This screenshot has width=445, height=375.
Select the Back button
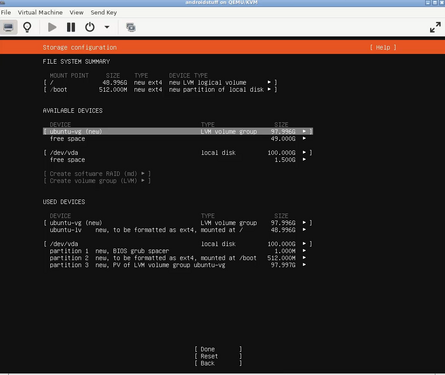(x=218, y=363)
